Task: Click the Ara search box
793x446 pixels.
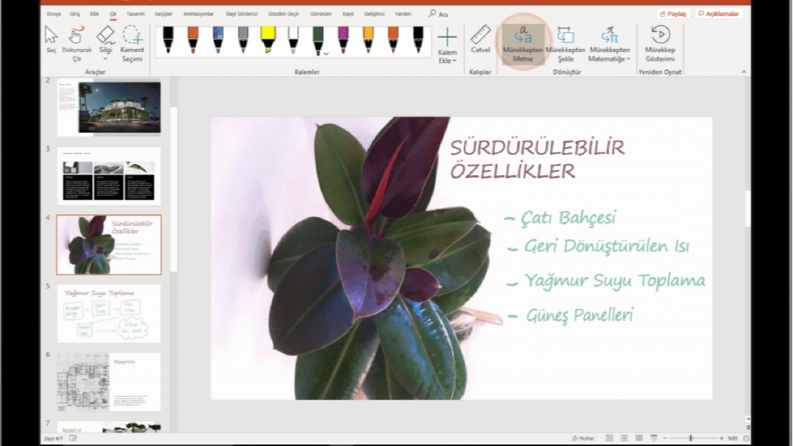Action: (x=438, y=14)
